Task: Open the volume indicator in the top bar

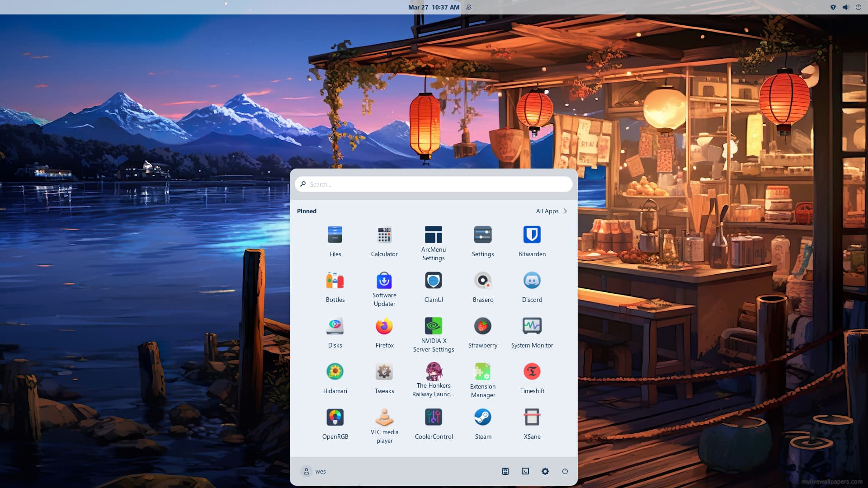Action: (x=845, y=7)
